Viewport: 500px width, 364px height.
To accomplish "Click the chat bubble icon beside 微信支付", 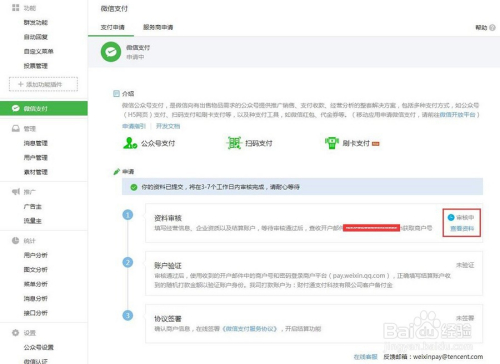I will pyautogui.click(x=16, y=108).
